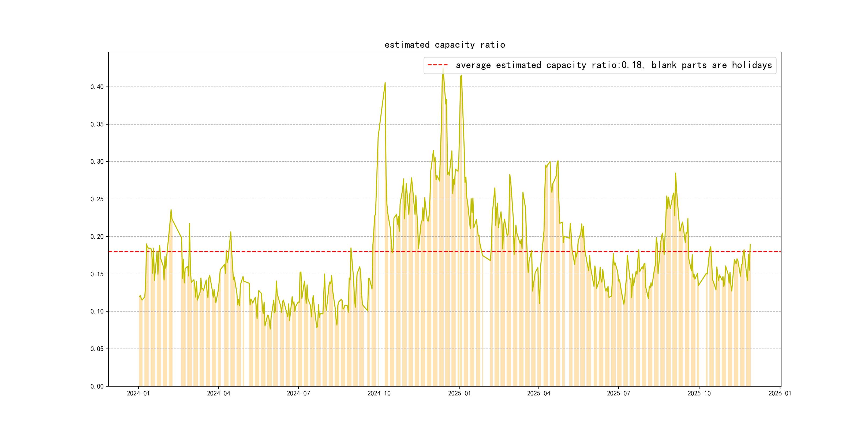Click the 0.30 y-axis tick label
This screenshot has width=868, height=434.
(97, 162)
